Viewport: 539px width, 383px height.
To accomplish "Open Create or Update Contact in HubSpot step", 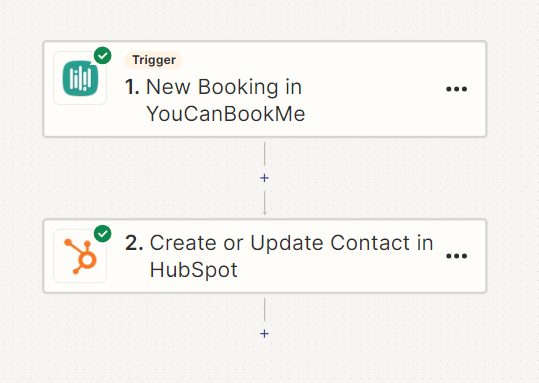I will coord(265,256).
